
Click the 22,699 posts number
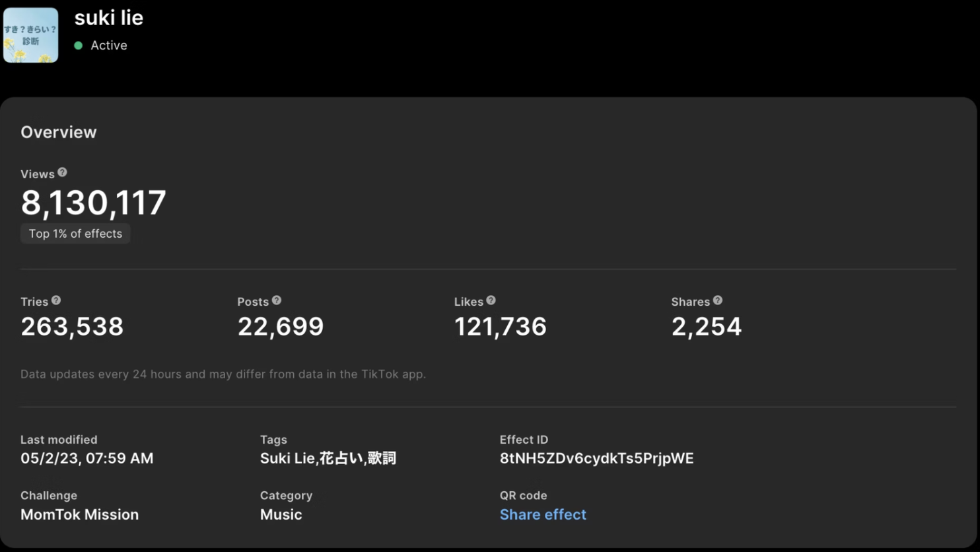[281, 327]
